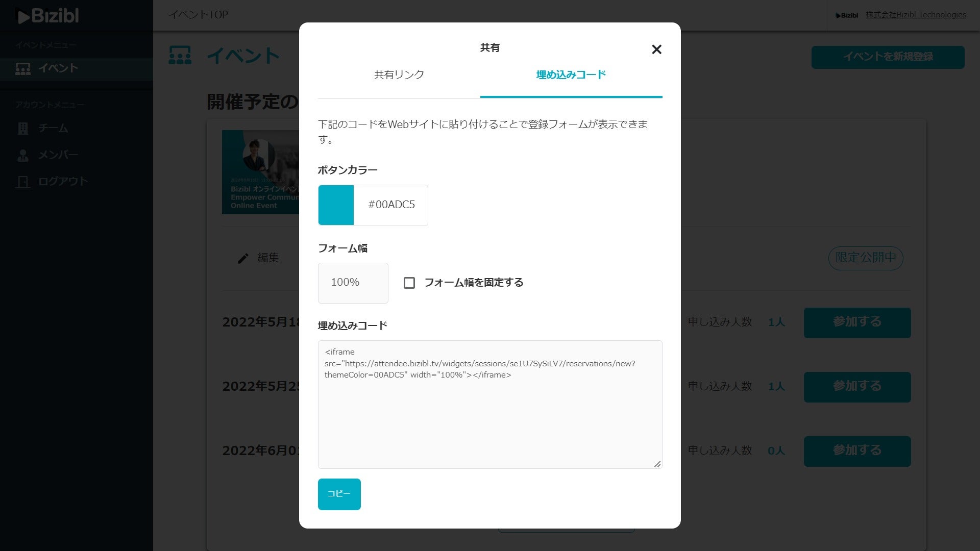980x551 pixels.
Task: Click the イベント sidebar icon
Action: tap(23, 68)
